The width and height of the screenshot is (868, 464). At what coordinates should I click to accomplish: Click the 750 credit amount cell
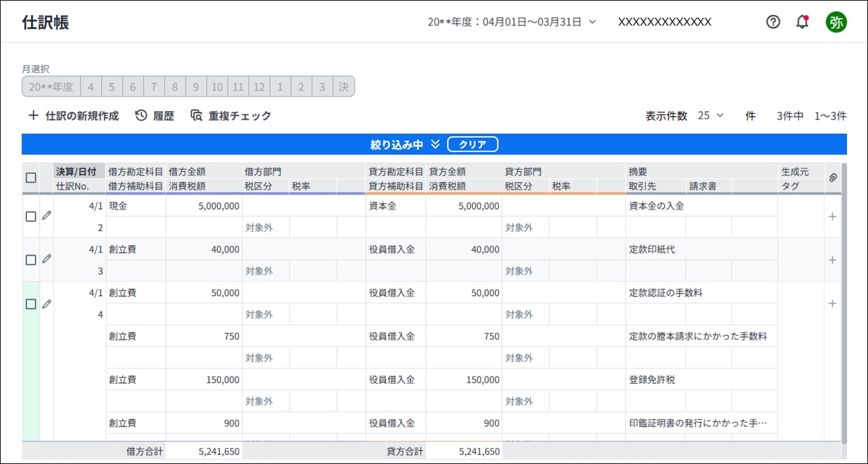click(x=464, y=336)
